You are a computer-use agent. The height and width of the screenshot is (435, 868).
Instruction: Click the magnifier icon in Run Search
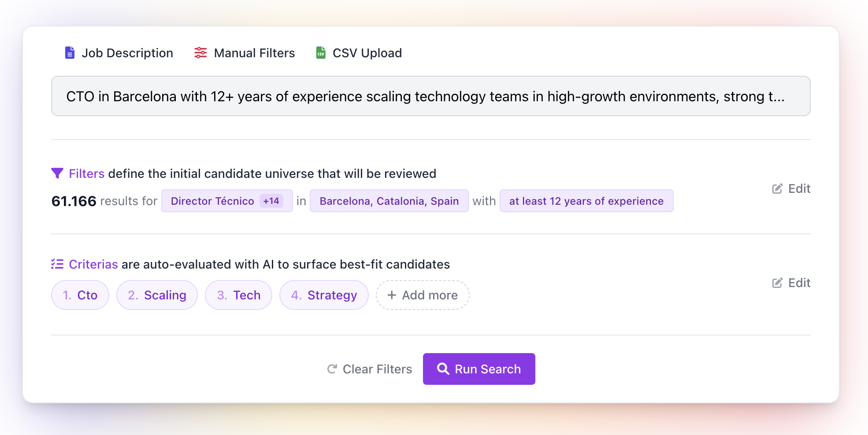[443, 369]
